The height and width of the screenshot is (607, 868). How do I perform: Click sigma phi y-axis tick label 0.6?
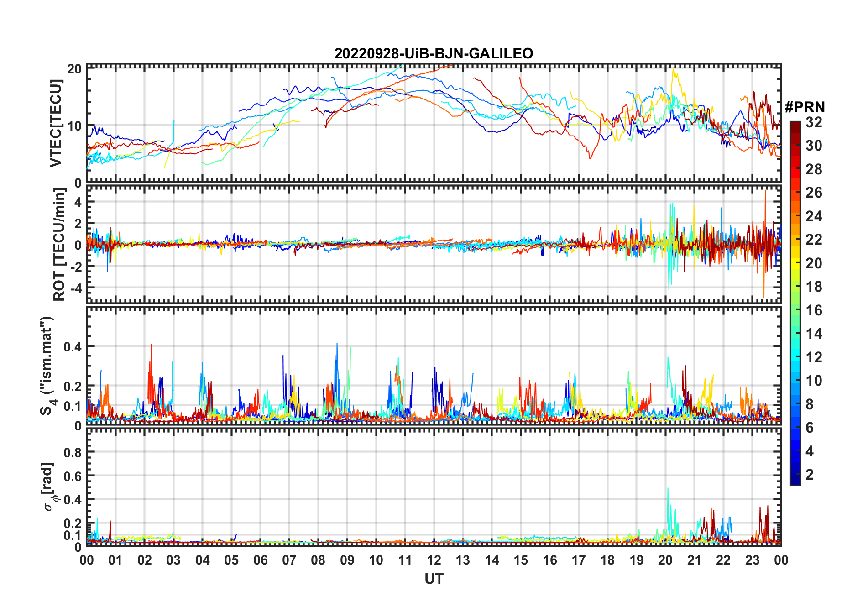point(73,476)
